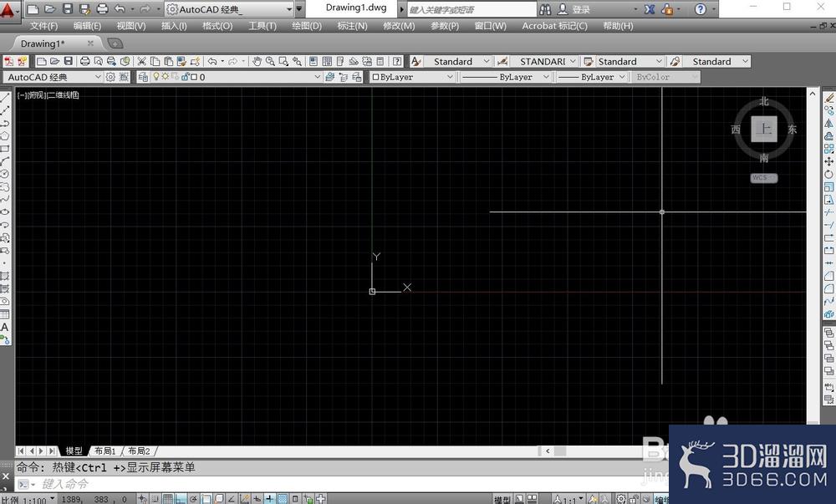Open the ByLayer color control dropdown
The height and width of the screenshot is (504, 836).
point(412,77)
